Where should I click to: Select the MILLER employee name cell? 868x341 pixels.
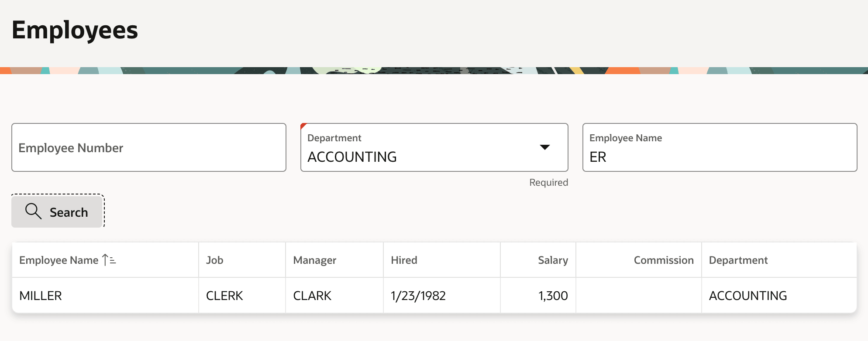click(105, 296)
